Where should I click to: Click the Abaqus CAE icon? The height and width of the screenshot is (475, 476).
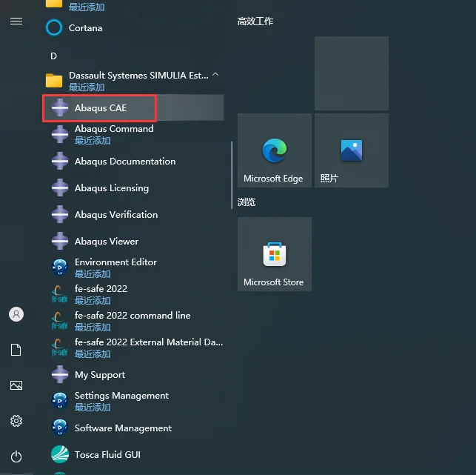[x=60, y=107]
